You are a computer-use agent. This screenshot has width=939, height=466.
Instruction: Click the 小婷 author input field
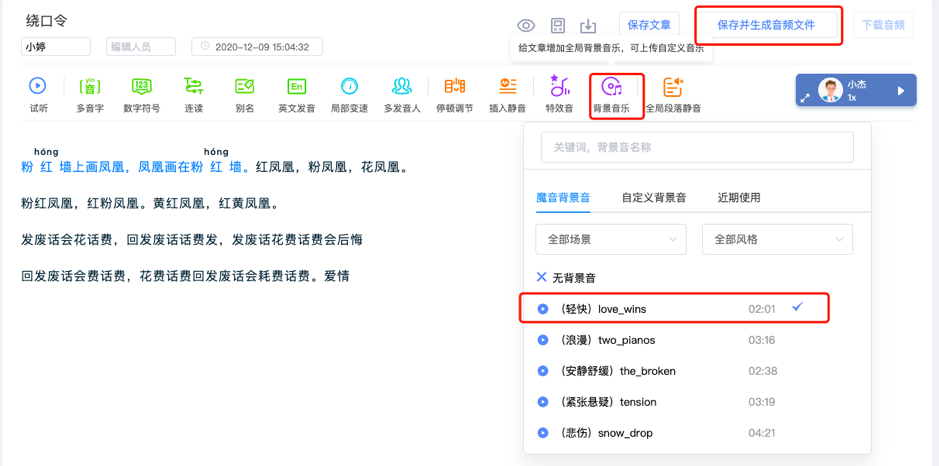pyautogui.click(x=56, y=47)
